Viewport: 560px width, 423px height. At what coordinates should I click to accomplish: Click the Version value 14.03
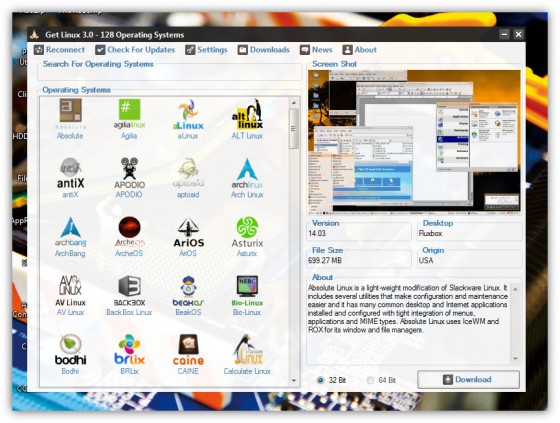click(x=317, y=233)
